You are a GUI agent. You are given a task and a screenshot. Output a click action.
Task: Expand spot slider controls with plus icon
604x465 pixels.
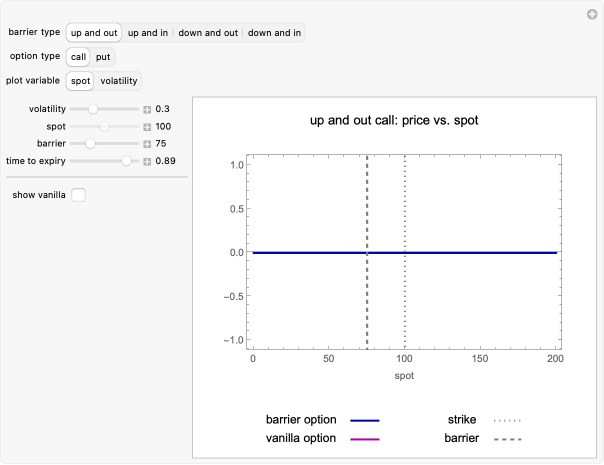[x=147, y=127]
